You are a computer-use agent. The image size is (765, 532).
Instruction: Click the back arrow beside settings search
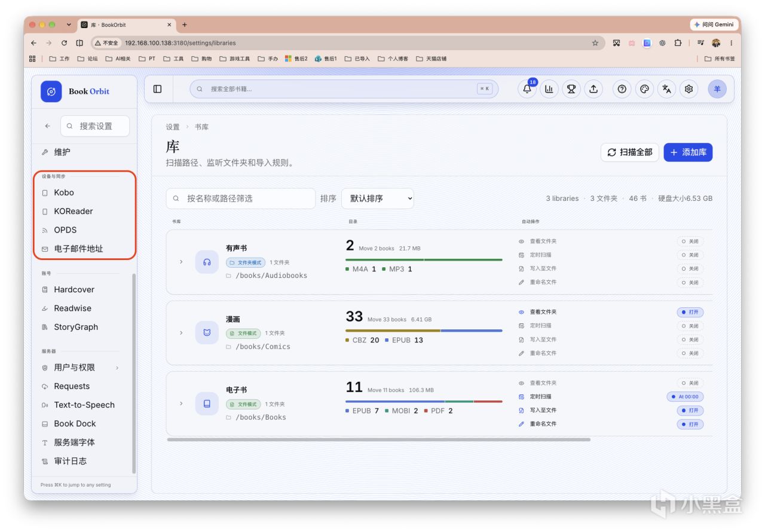(48, 126)
